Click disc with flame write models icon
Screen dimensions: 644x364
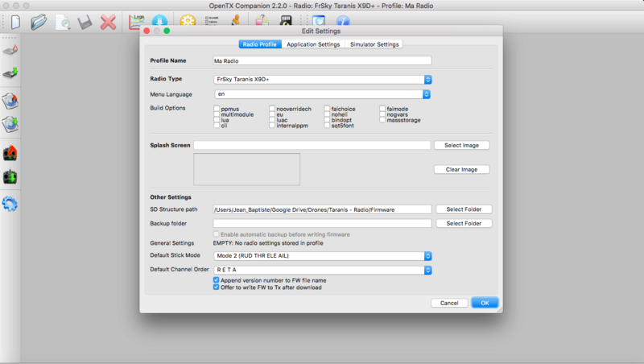coord(10,101)
